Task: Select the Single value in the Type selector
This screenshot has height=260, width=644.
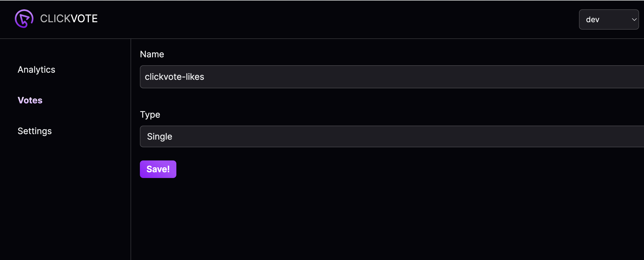Action: pyautogui.click(x=159, y=136)
